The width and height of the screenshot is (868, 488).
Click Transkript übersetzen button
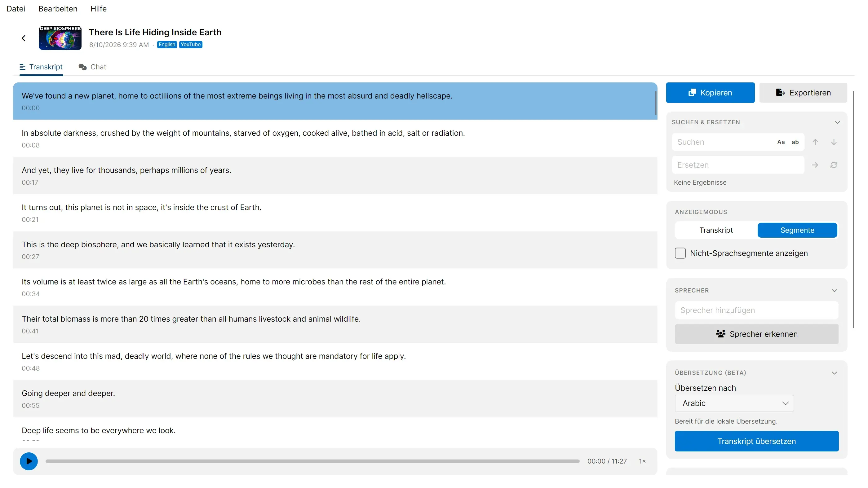point(756,441)
